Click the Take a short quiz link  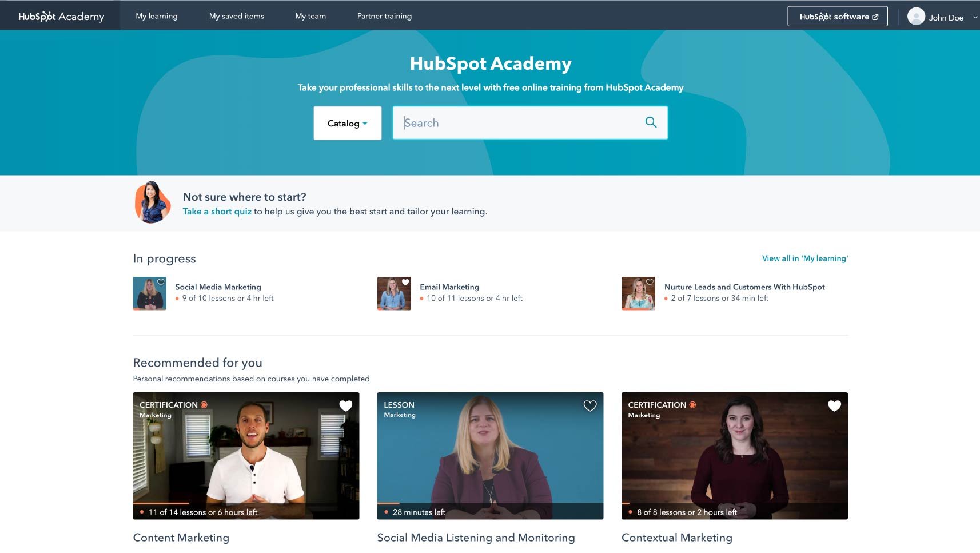[217, 212]
